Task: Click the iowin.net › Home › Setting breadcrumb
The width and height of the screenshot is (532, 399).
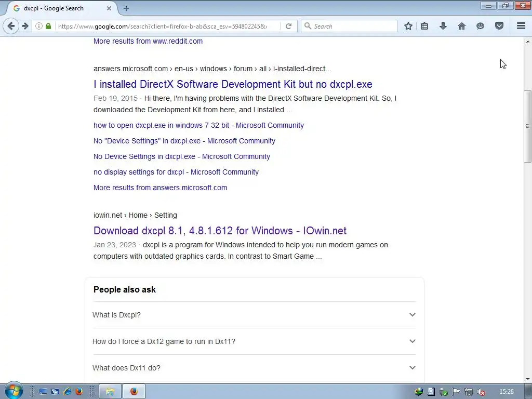Action: [135, 215]
